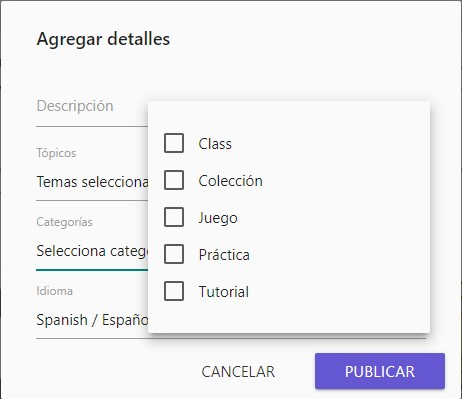This screenshot has width=462, height=399.
Task: Check the Colección checkbox square
Action: click(x=174, y=180)
